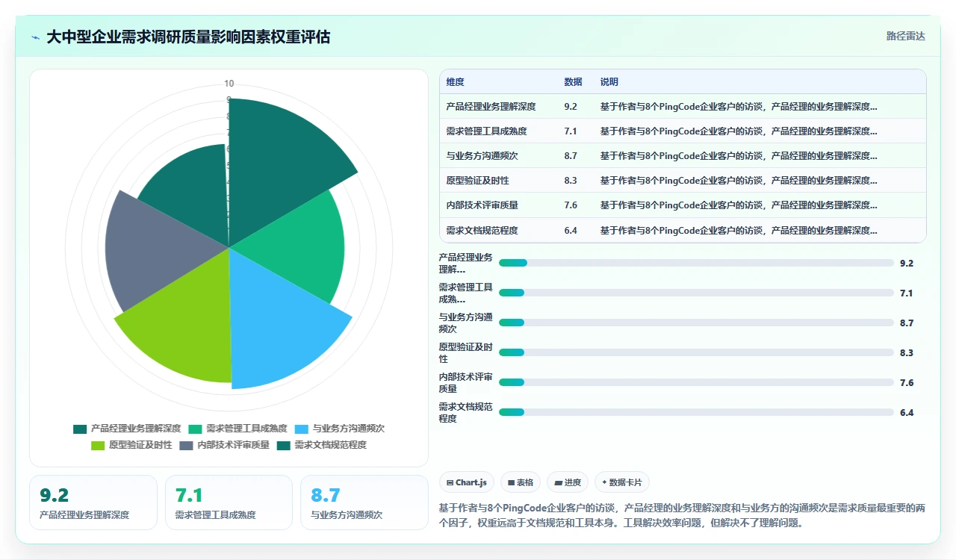Click the 需求文档规范程度 progress bar
The image size is (956, 560).
[x=696, y=412]
